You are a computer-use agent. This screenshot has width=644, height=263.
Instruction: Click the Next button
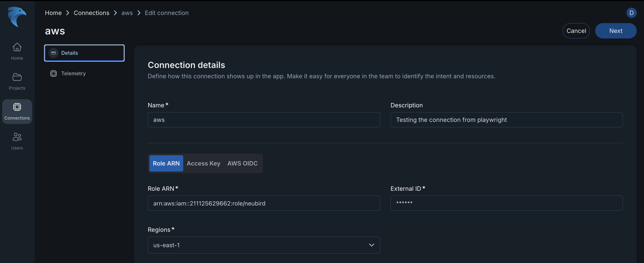pyautogui.click(x=616, y=31)
